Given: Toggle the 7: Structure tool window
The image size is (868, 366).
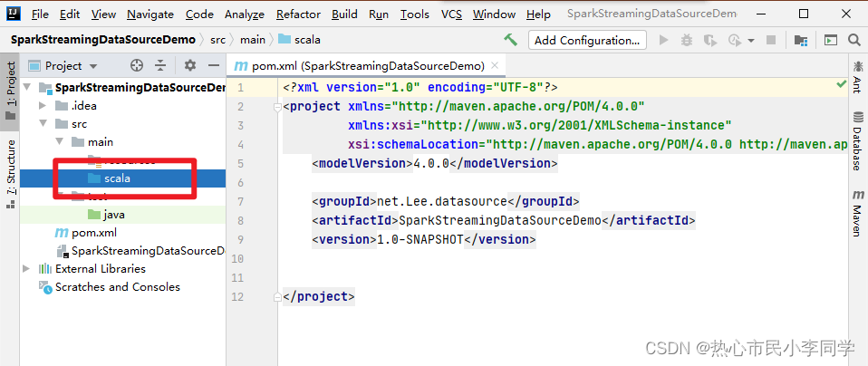Looking at the screenshot, I should click(x=10, y=173).
